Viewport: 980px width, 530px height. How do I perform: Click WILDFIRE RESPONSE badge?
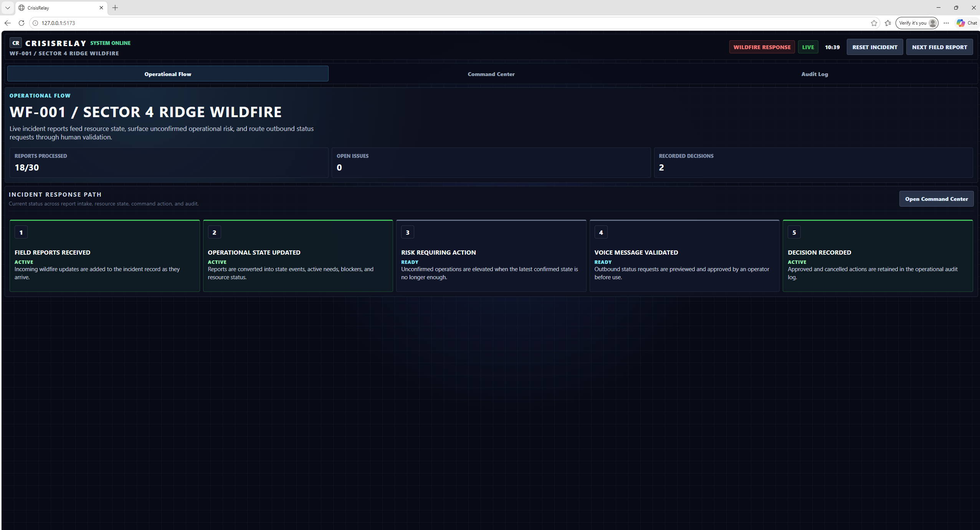762,47
